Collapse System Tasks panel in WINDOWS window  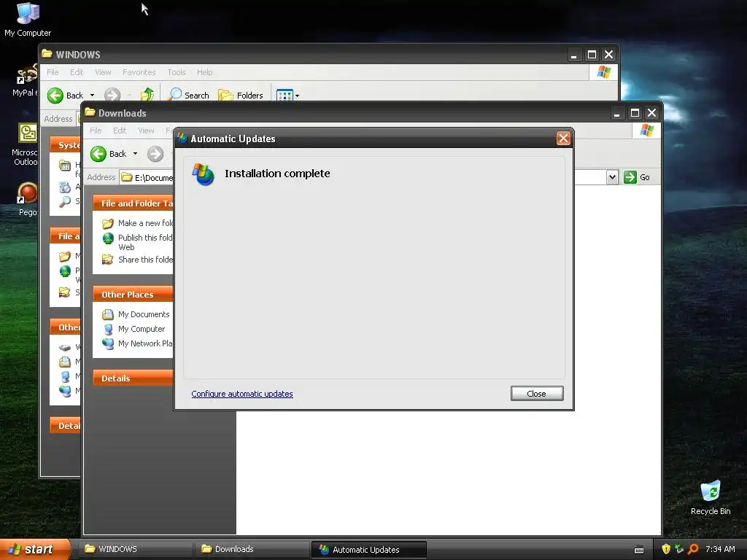(x=65, y=145)
